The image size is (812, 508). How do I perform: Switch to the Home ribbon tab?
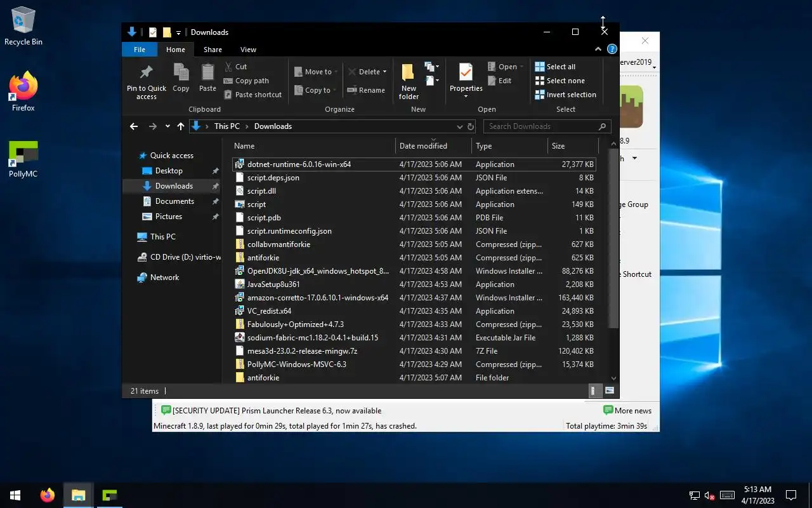(x=176, y=50)
